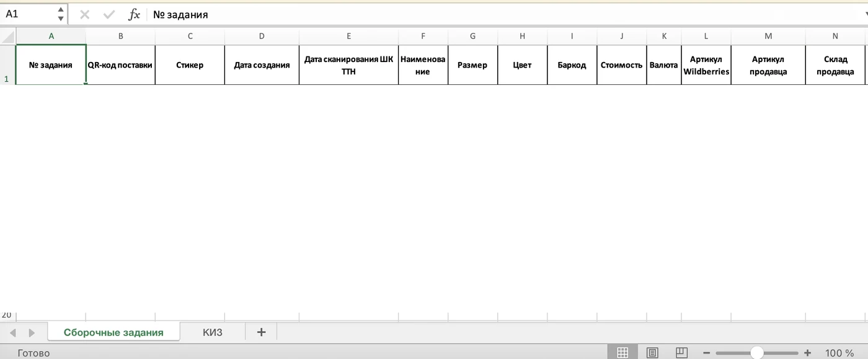Add a new sheet with plus button

click(261, 332)
